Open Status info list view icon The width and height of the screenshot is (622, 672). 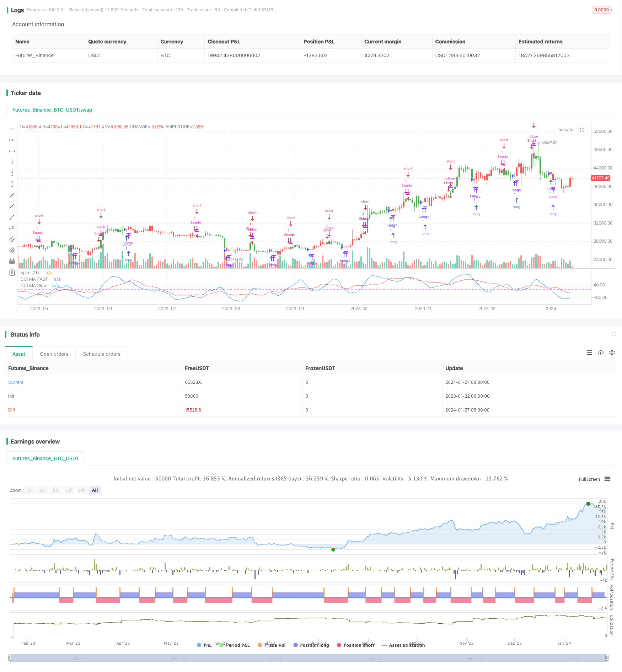pos(589,353)
